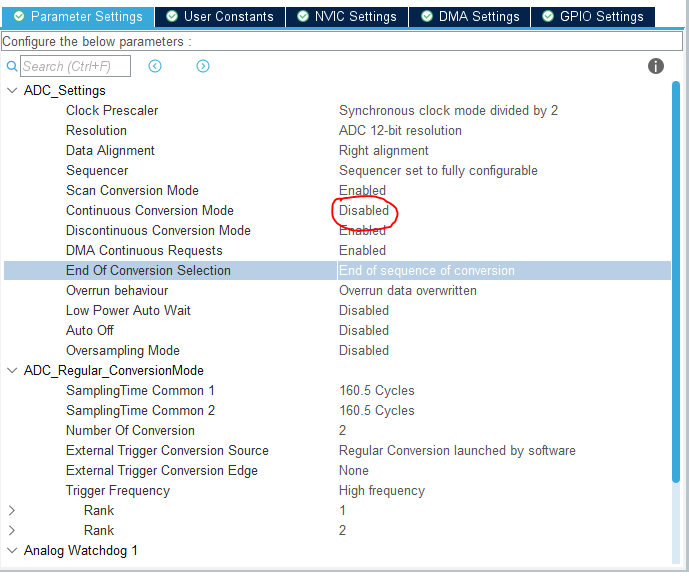Image resolution: width=689 pixels, height=576 pixels.
Task: Select the End Of Conversion Selection label
Action: click(148, 271)
